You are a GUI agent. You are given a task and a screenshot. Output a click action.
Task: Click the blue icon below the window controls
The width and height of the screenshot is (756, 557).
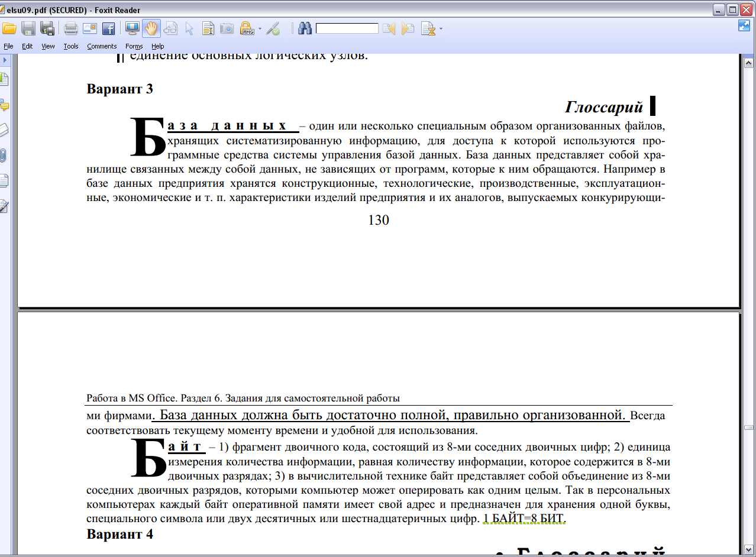744,25
